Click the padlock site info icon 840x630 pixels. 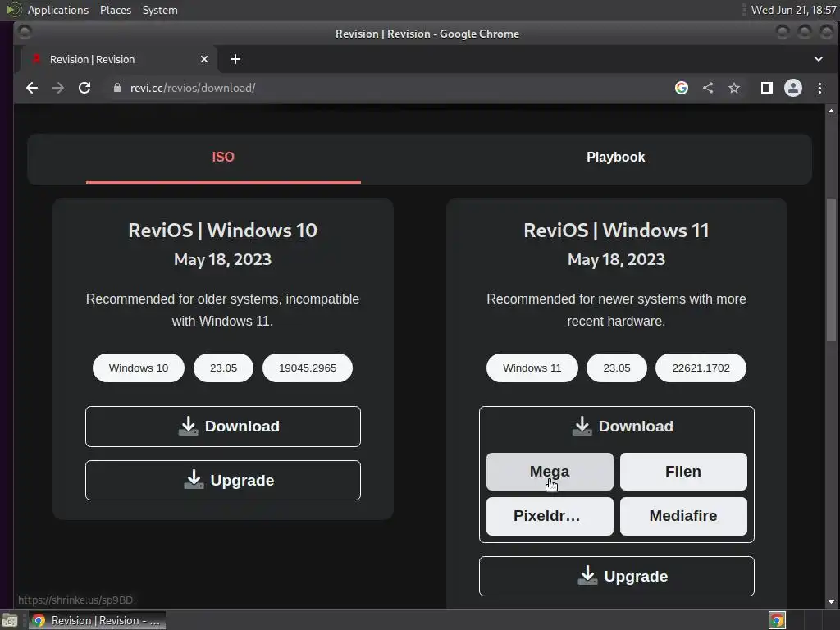pyautogui.click(x=117, y=88)
